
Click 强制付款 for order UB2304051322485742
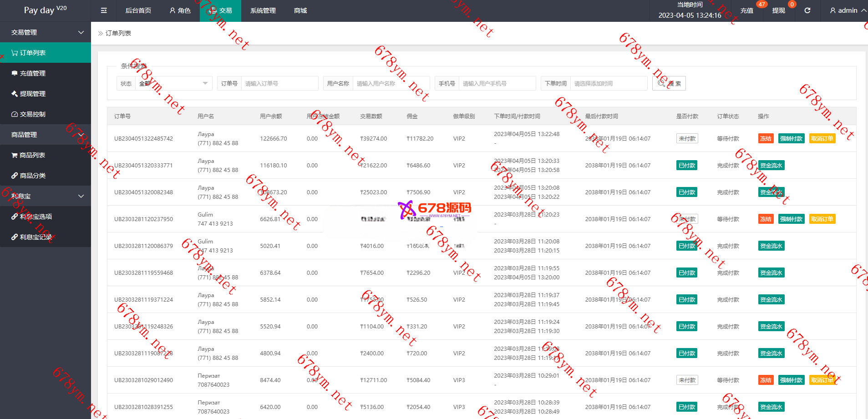pos(791,139)
